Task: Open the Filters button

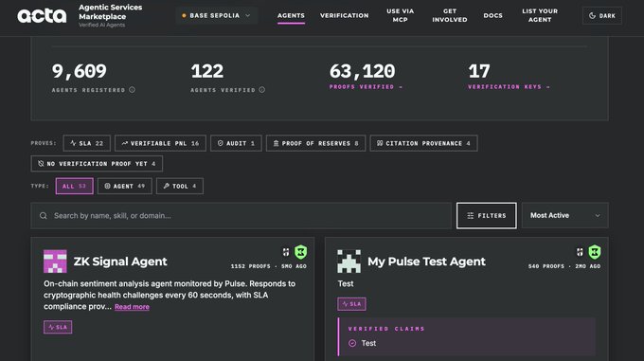Action: click(x=486, y=216)
